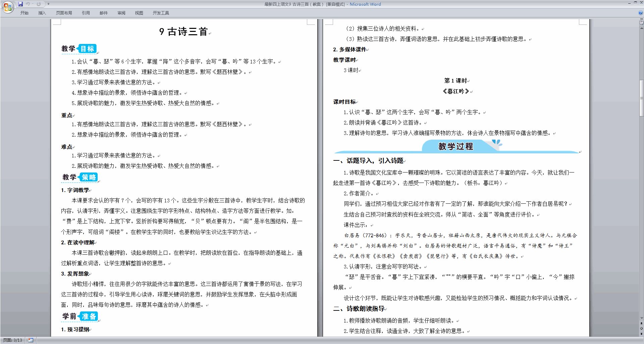Click the line 课件出示：
This screenshot has width=644, height=344.
pyautogui.click(x=356, y=225)
